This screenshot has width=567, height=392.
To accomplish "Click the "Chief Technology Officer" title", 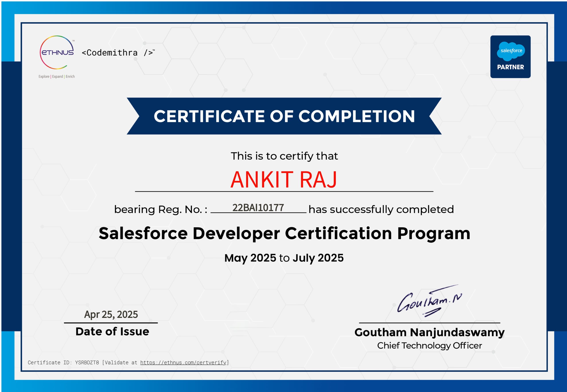I will point(429,346).
